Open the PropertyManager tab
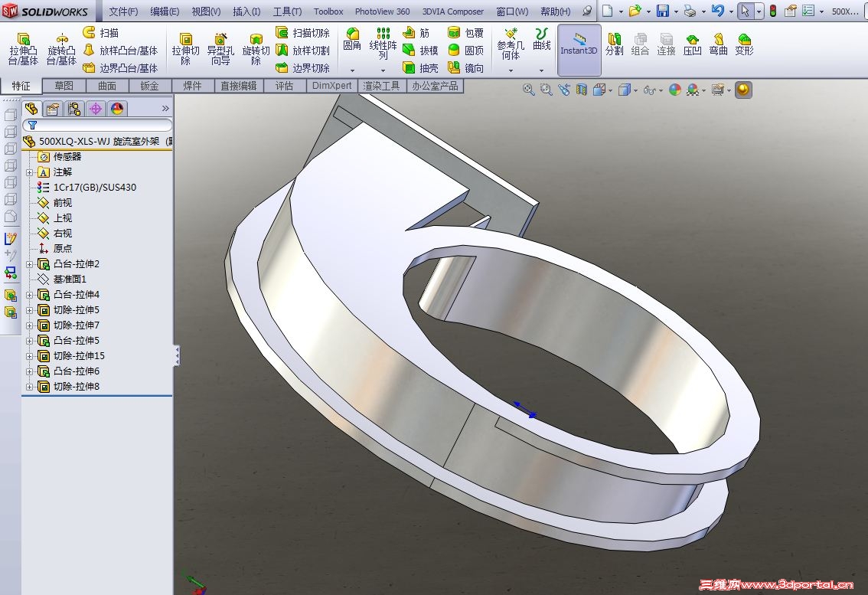 click(x=53, y=109)
